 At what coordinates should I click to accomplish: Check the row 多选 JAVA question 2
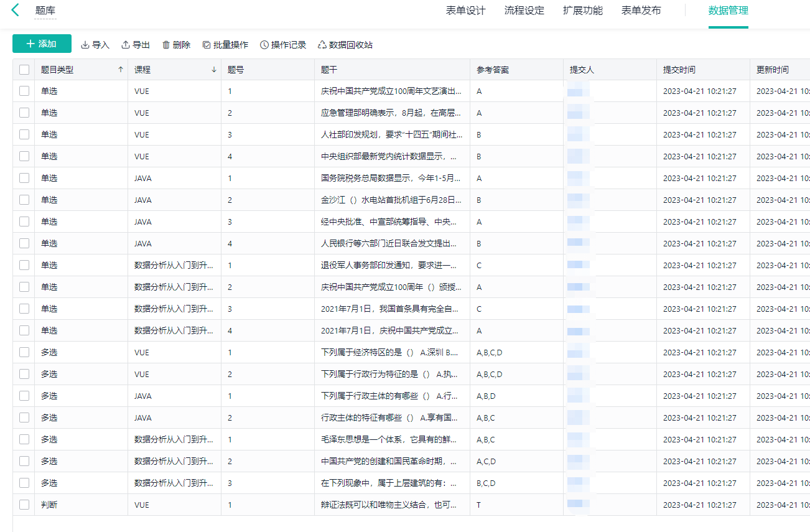[x=24, y=418]
